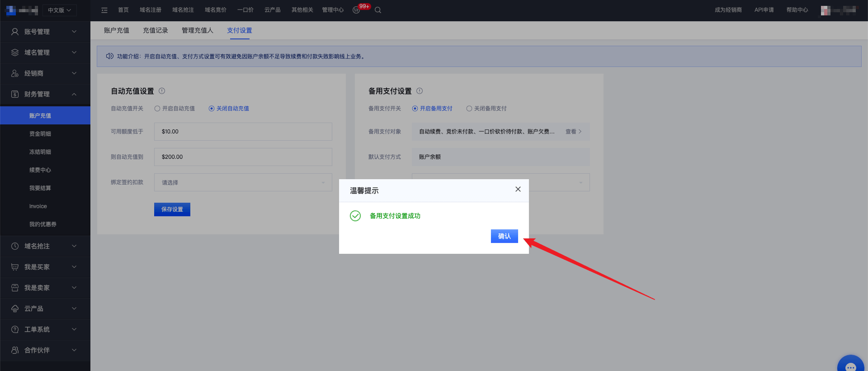Click the user avatar in top right
The width and height of the screenshot is (868, 371).
(x=826, y=10)
